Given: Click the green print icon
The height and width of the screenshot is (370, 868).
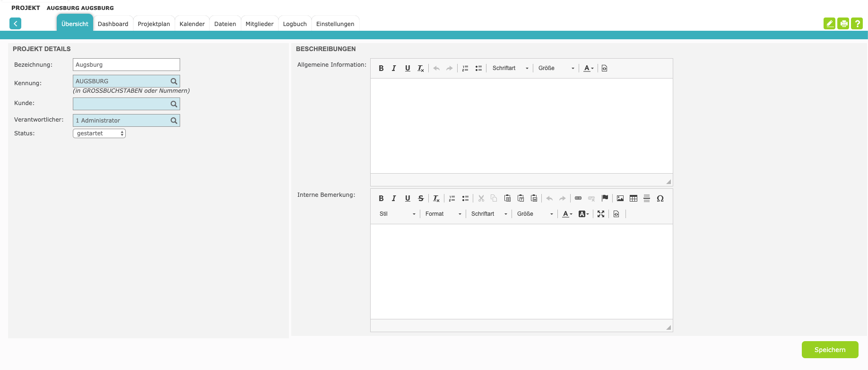Looking at the screenshot, I should [843, 24].
